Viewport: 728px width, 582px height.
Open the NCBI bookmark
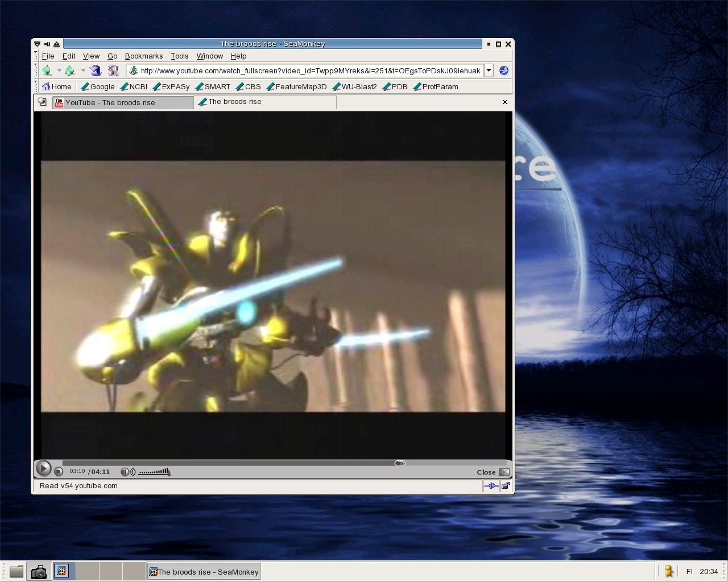(134, 86)
